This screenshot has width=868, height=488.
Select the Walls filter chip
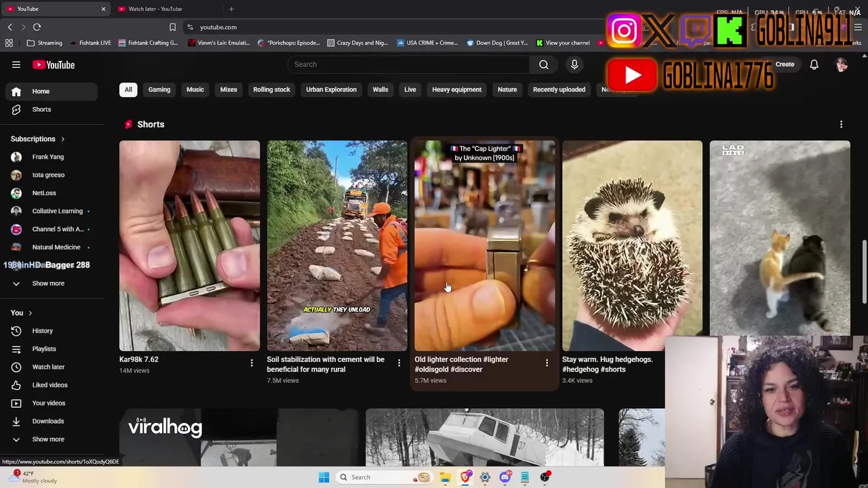click(380, 89)
